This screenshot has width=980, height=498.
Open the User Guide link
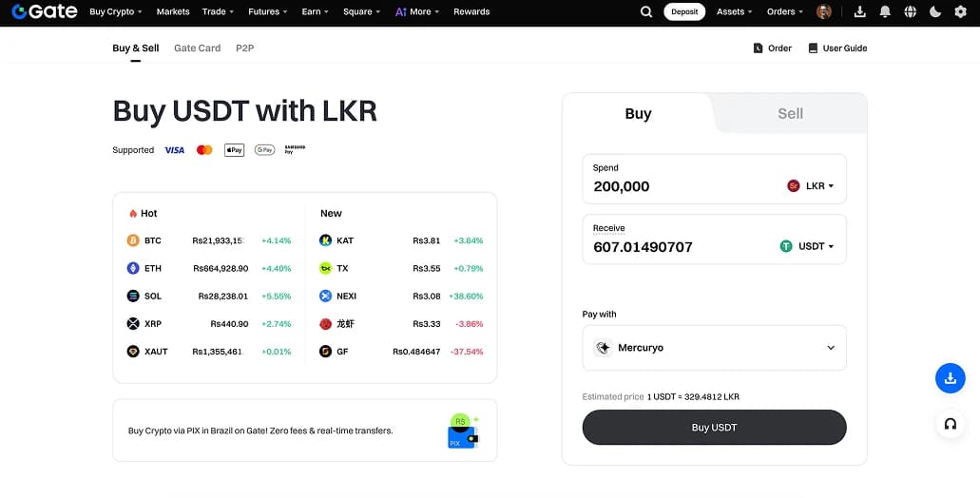click(837, 48)
